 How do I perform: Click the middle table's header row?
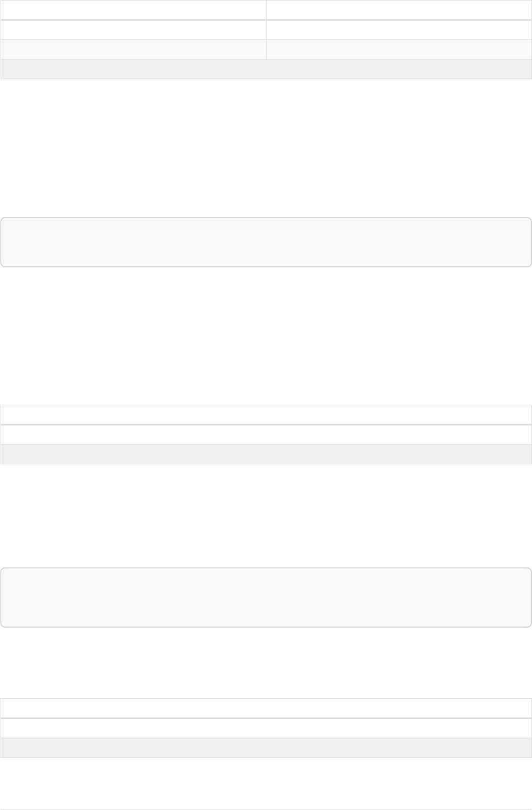266,414
